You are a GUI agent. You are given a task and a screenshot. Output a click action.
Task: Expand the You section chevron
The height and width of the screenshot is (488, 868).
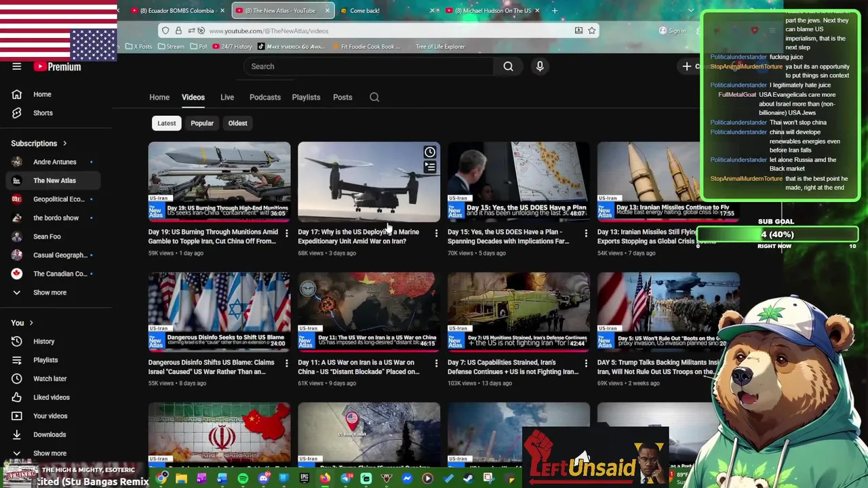(x=31, y=323)
